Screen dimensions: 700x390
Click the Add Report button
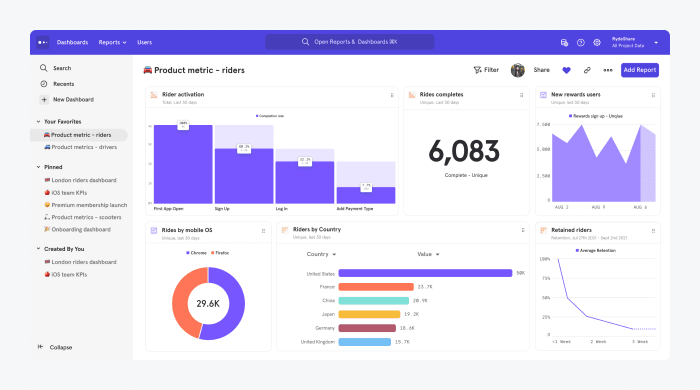[x=640, y=70]
